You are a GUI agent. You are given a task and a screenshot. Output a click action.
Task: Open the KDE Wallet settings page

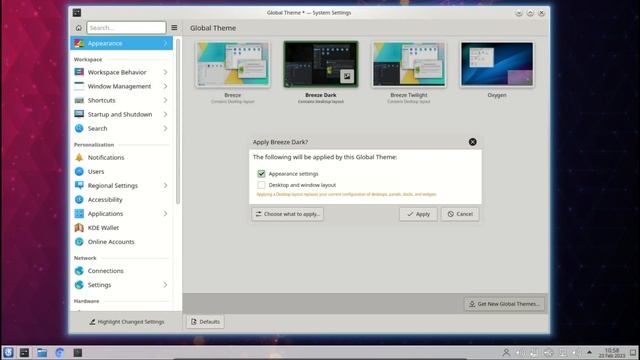click(x=122, y=228)
